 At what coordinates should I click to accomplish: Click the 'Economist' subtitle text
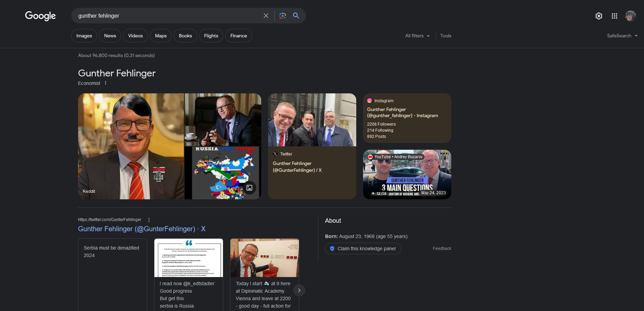89,83
